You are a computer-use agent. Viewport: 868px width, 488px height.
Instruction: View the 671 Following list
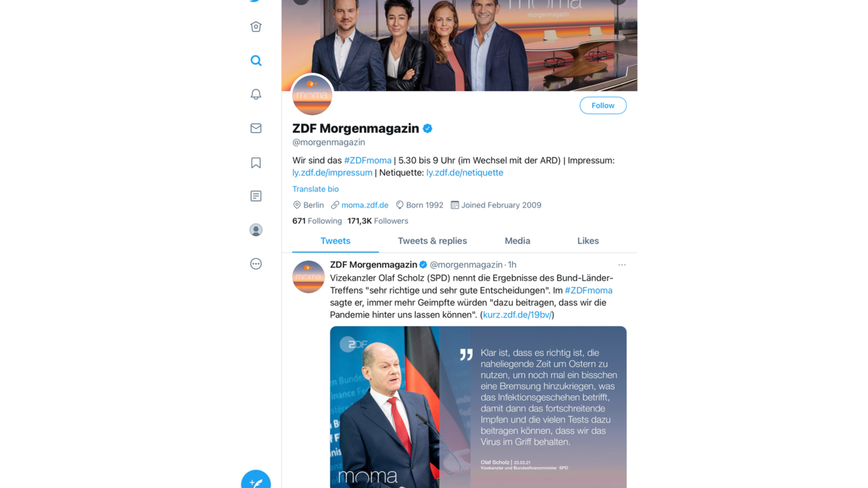pyautogui.click(x=317, y=221)
